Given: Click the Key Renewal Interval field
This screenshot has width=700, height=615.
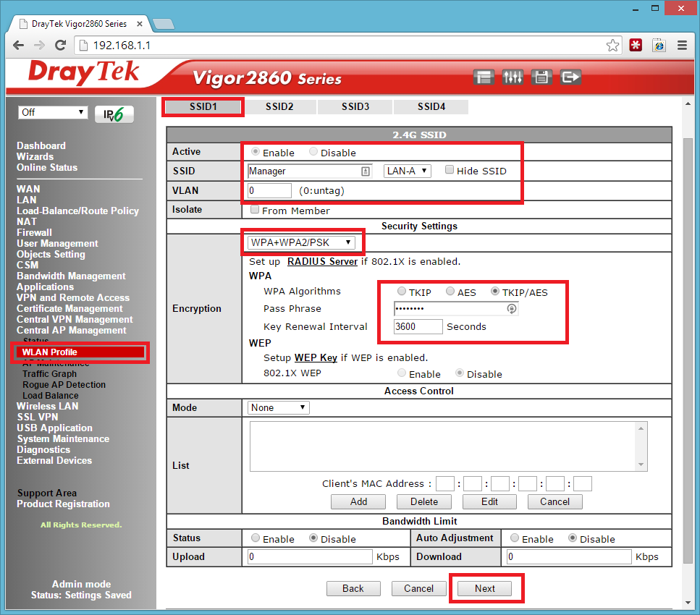Looking at the screenshot, I should (x=418, y=327).
